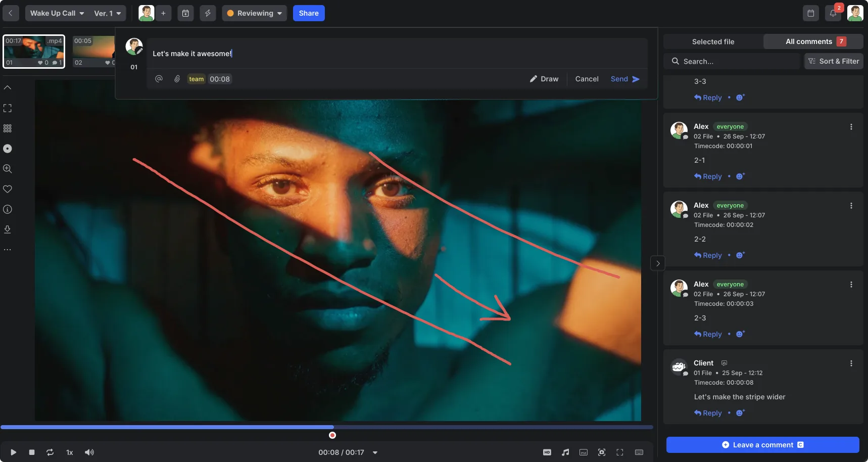Open the @mention picker

(159, 79)
